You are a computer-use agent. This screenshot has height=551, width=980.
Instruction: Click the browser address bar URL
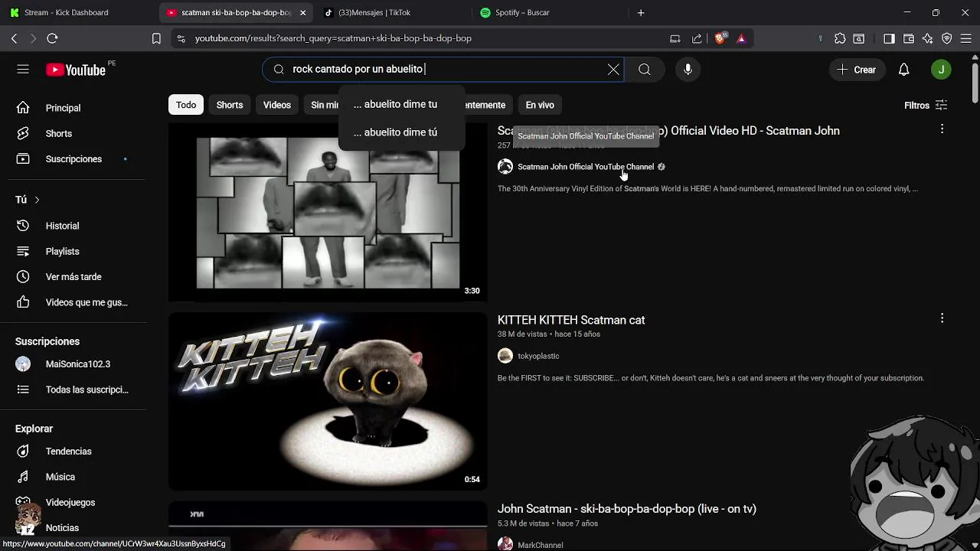(x=333, y=38)
